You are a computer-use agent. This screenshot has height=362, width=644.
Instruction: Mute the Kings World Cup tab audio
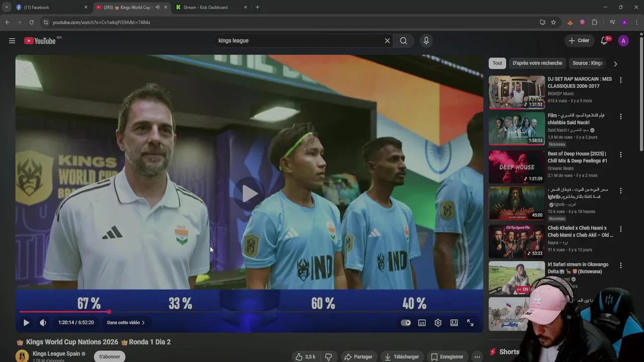point(157,7)
